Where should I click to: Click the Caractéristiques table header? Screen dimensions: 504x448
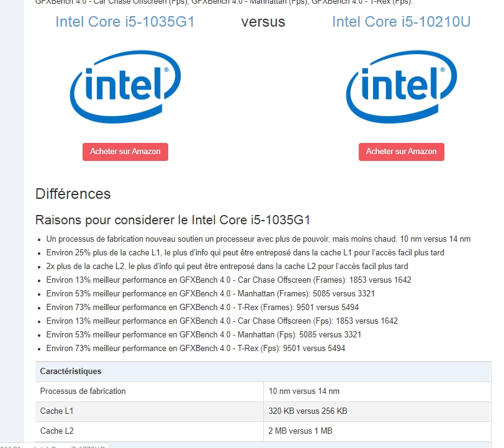(x=71, y=372)
